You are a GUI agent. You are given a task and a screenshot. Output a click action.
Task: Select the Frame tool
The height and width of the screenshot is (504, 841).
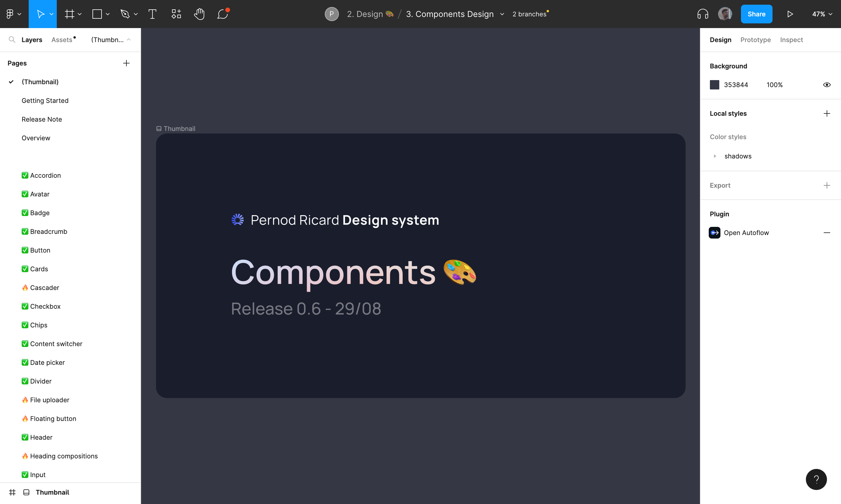(69, 14)
